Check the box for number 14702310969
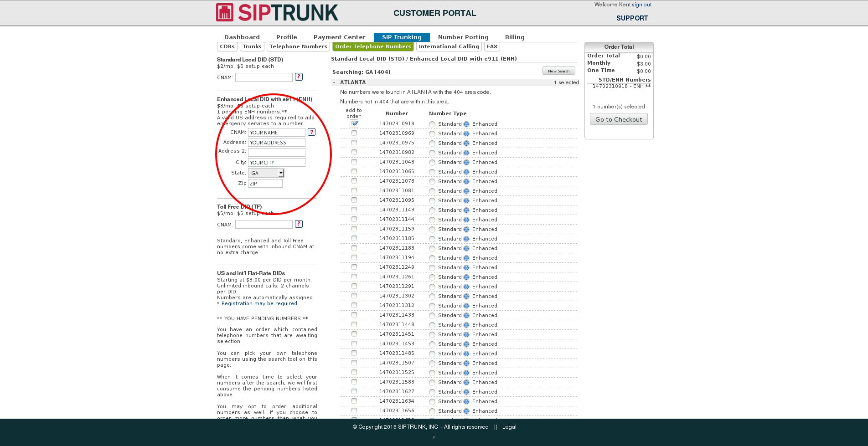This screenshot has width=868, height=446. pyautogui.click(x=354, y=133)
